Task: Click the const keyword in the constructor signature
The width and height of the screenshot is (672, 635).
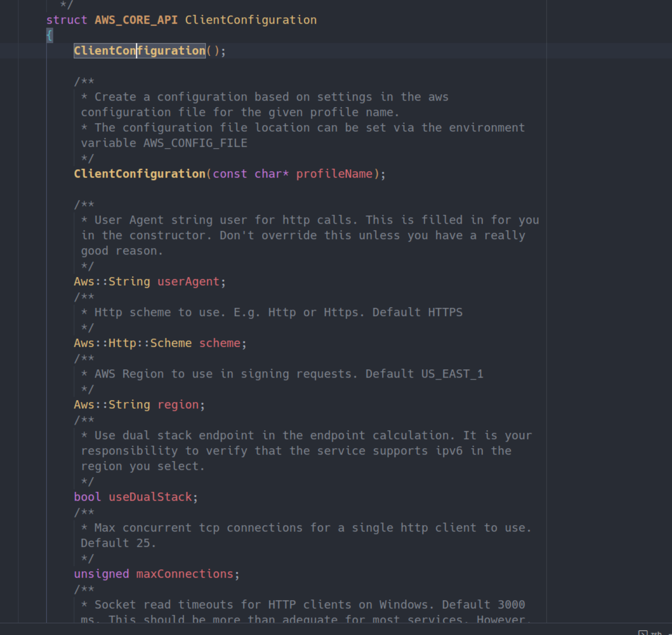Action: [229, 173]
